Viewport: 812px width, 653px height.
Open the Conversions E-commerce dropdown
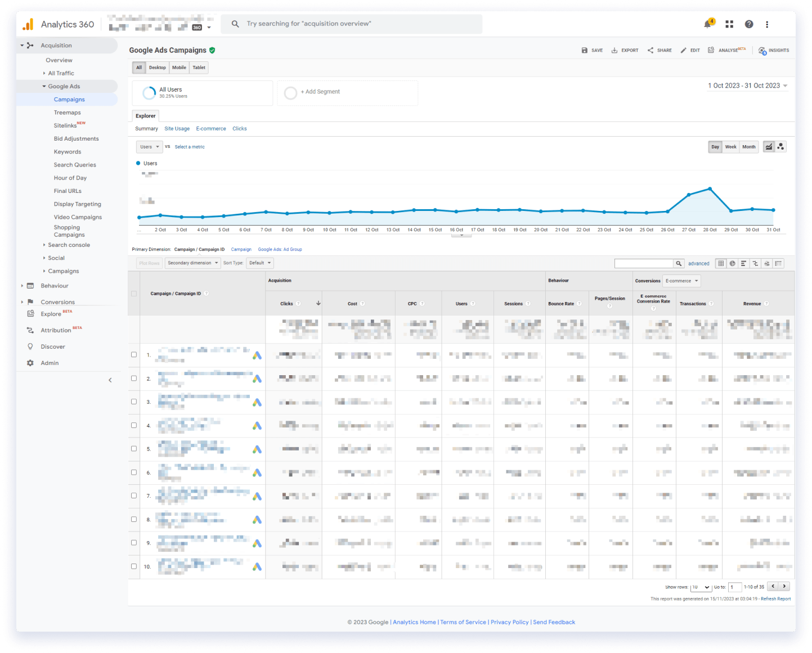click(681, 281)
